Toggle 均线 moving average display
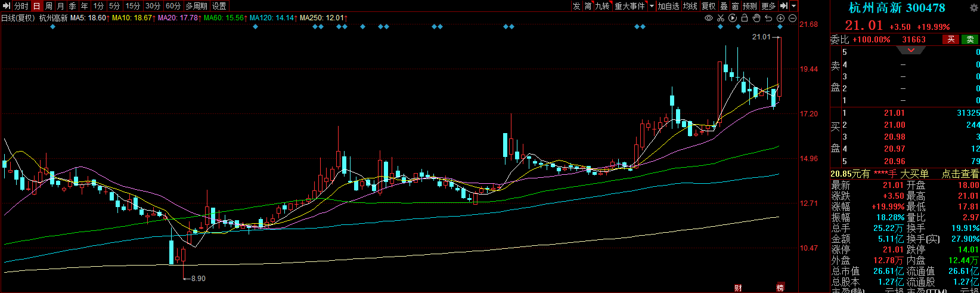The height and width of the screenshot is (293, 980). click(690, 6)
